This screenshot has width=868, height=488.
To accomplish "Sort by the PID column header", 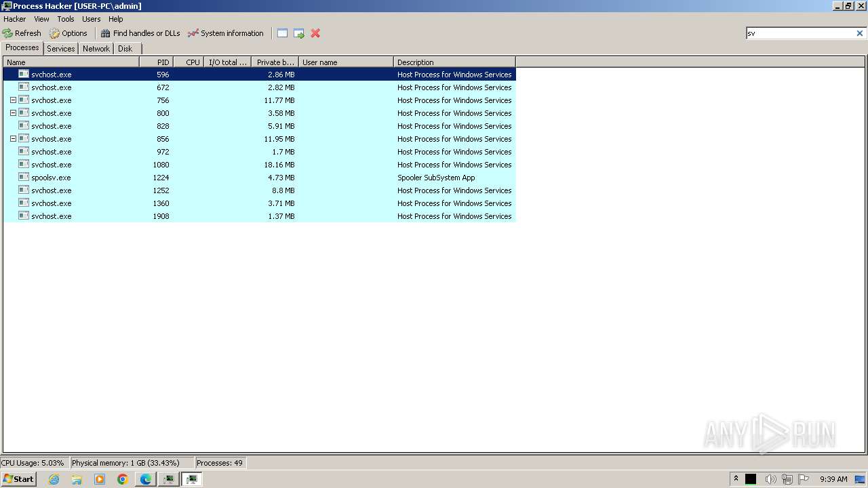I will [x=156, y=62].
